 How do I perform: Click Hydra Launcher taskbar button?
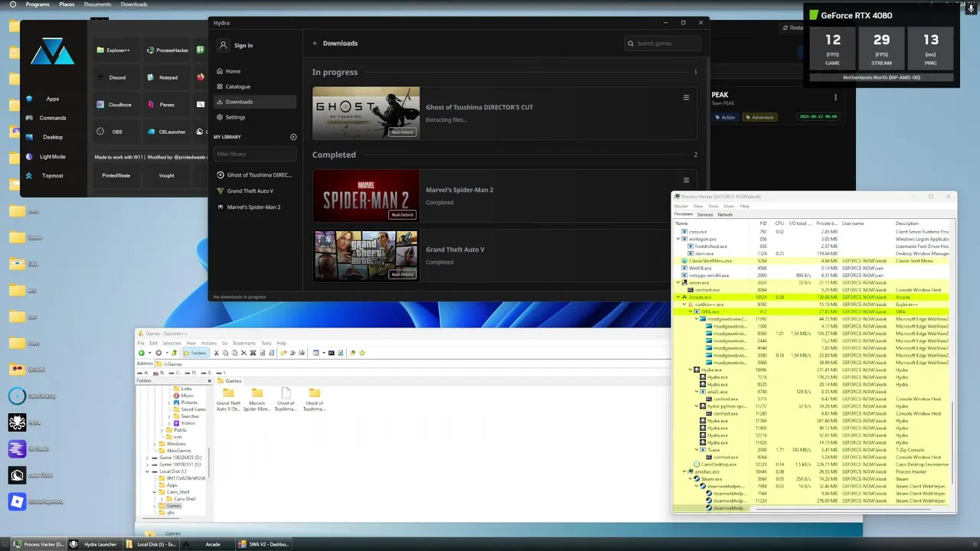coord(94,544)
